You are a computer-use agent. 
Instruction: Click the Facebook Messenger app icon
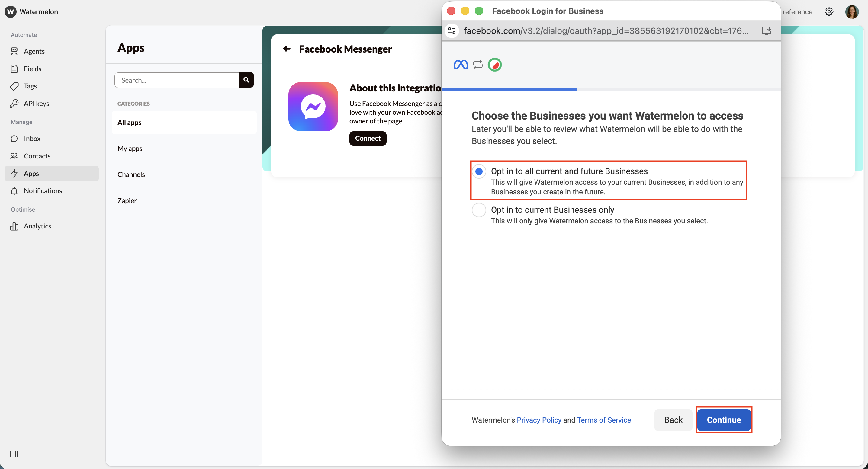[313, 107]
